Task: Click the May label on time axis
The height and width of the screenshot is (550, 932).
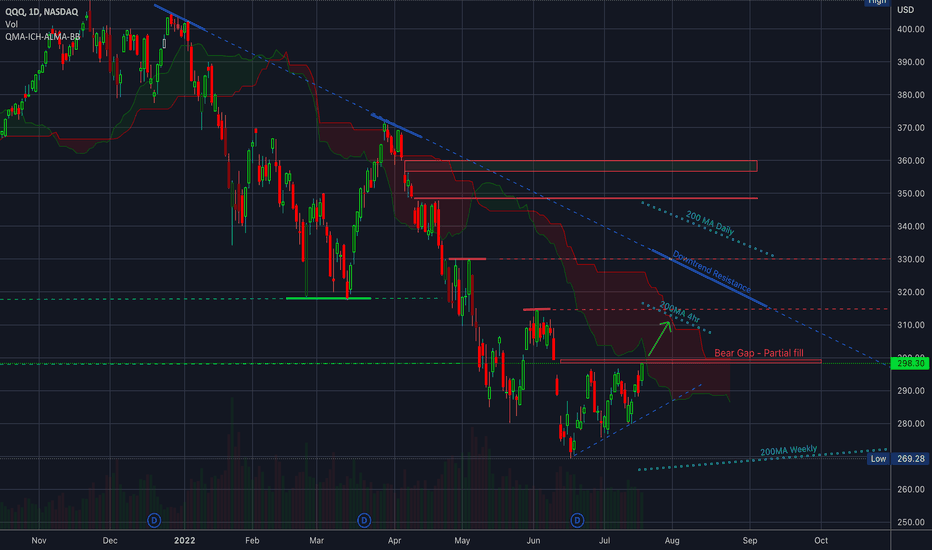Action: (462, 540)
